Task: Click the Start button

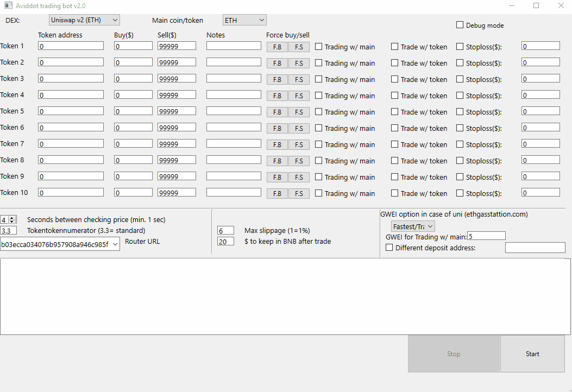Action: 532,353
